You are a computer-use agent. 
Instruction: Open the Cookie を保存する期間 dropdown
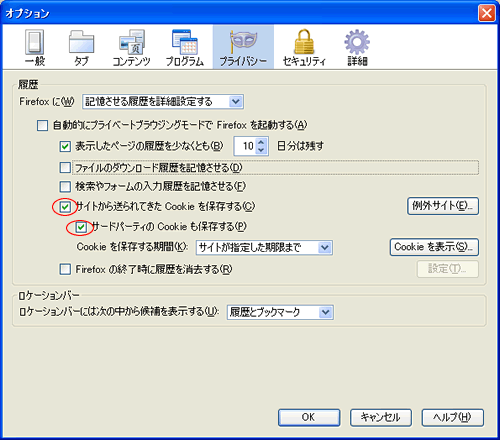(x=264, y=248)
